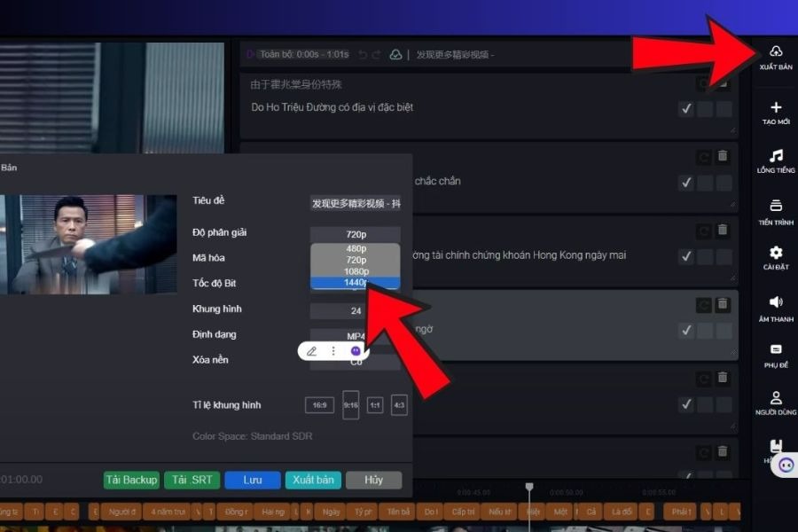This screenshot has height=532, width=798.
Task: Click the blue Lưu save button
Action: point(252,480)
